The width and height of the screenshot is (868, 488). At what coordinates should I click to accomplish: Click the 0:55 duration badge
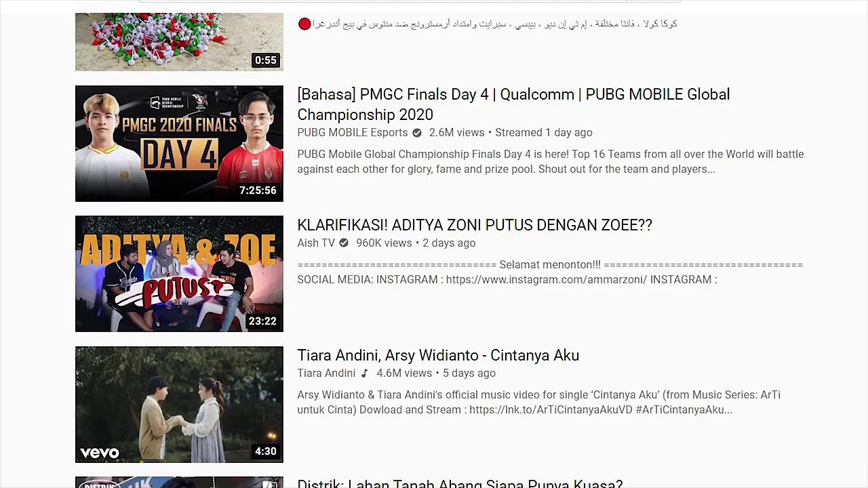[x=265, y=60]
